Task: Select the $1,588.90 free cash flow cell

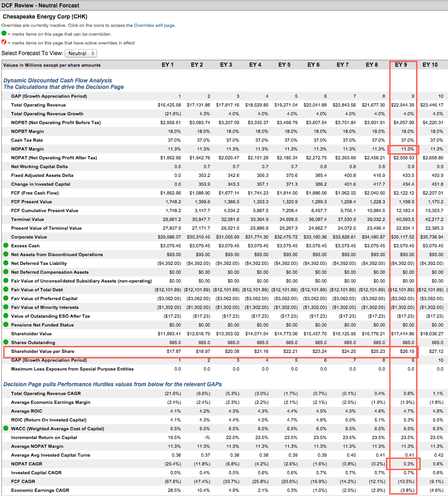Action: 200,193
